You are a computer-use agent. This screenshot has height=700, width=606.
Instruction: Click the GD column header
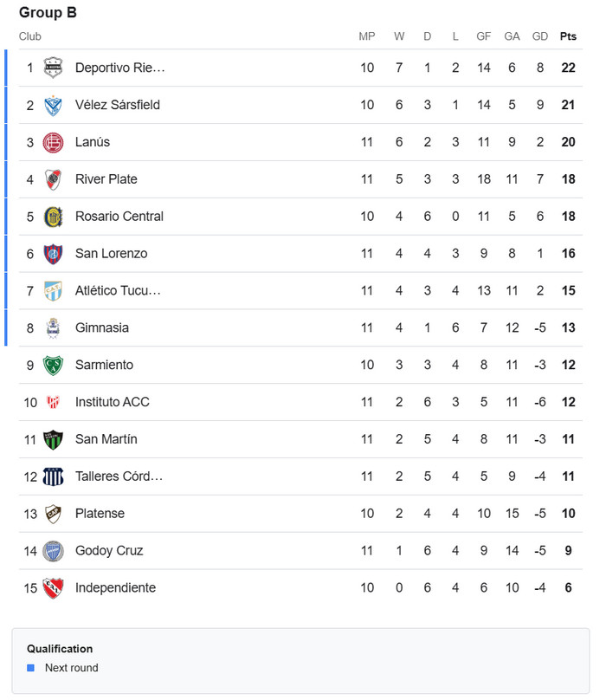pyautogui.click(x=540, y=36)
